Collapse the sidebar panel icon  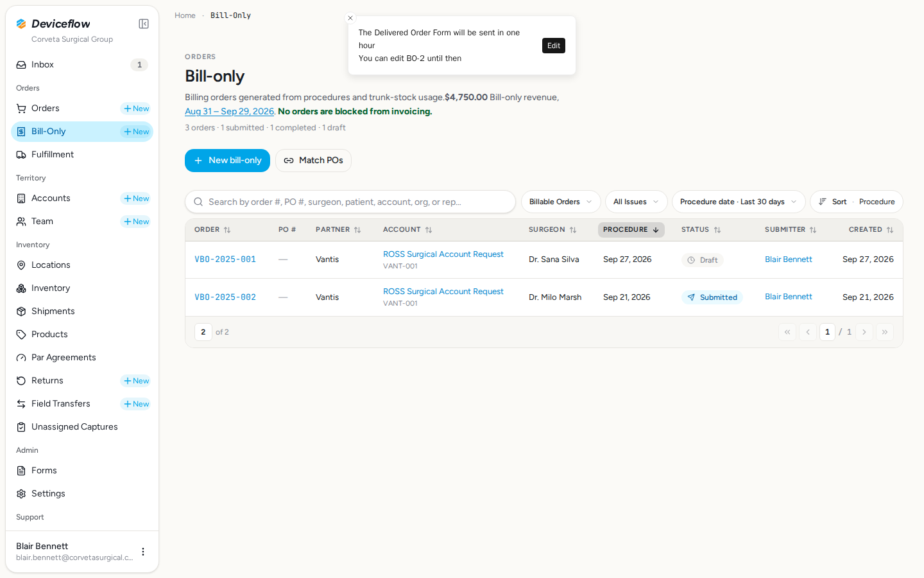pyautogui.click(x=144, y=24)
